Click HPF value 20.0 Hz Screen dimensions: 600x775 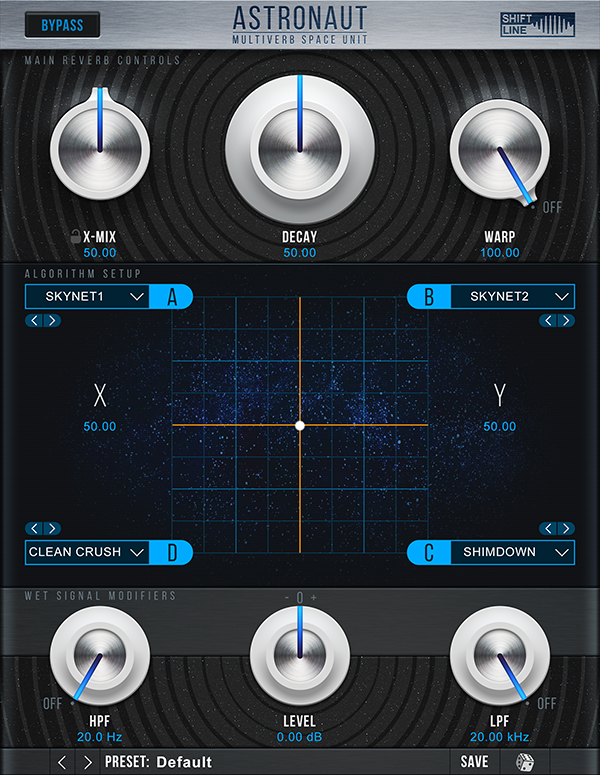click(x=100, y=737)
